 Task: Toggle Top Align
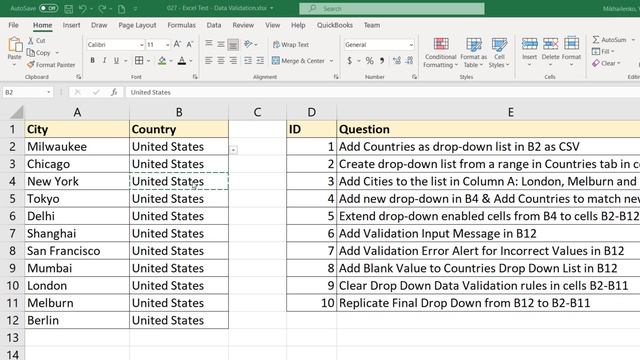click(x=209, y=44)
